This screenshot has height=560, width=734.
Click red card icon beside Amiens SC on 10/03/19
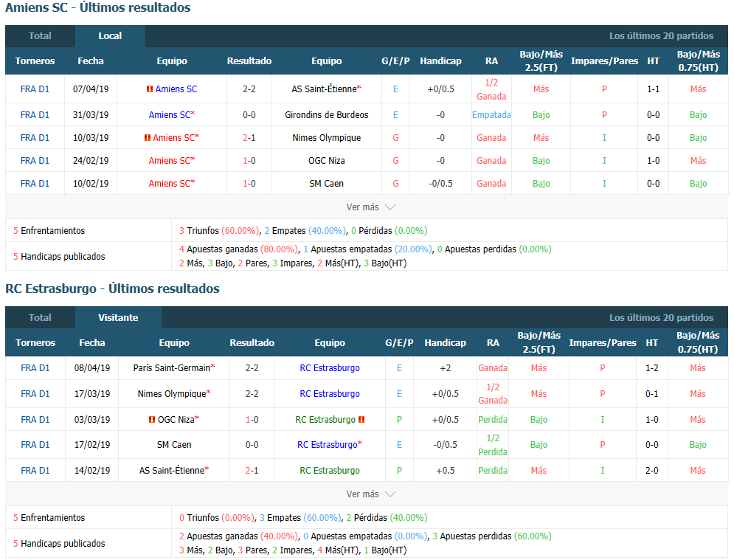coord(147,138)
